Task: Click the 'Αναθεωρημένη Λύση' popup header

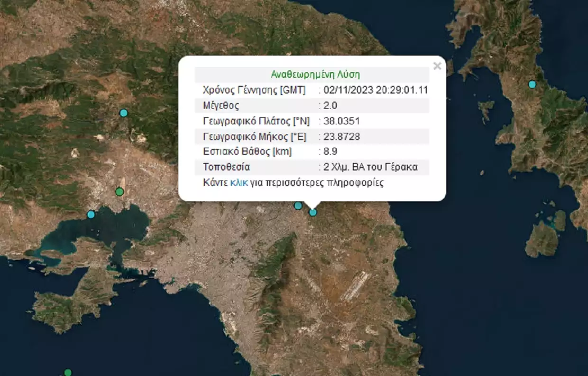Action: click(x=315, y=75)
